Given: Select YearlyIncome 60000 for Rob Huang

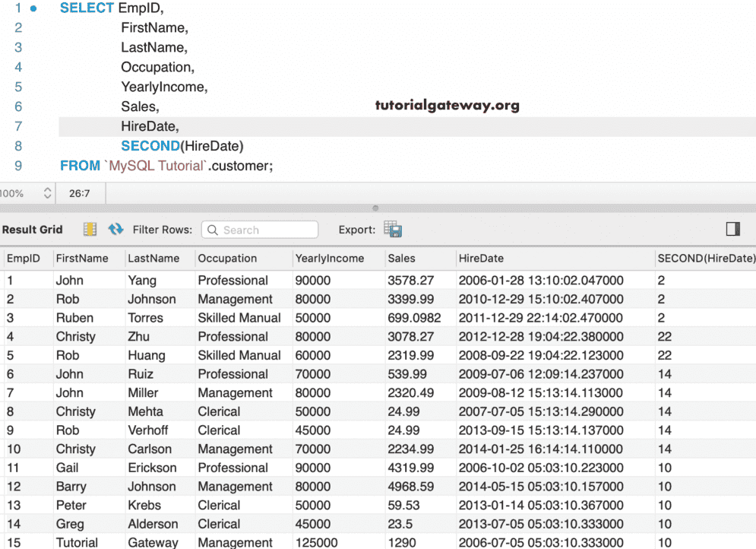Looking at the screenshot, I should 312,356.
